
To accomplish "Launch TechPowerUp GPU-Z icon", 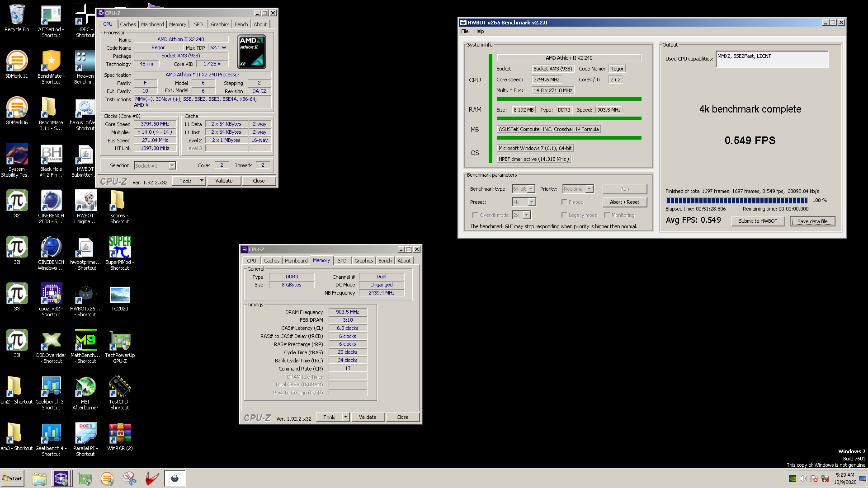I will pos(119,346).
